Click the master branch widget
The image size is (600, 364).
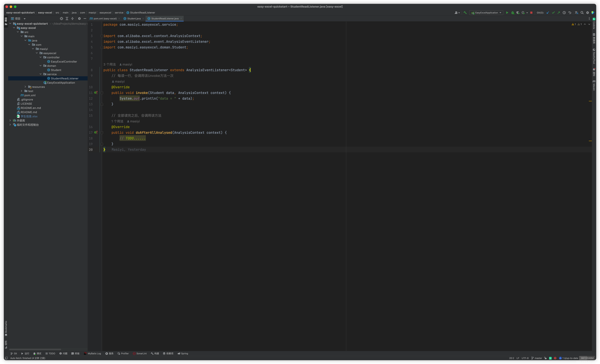point(537,358)
